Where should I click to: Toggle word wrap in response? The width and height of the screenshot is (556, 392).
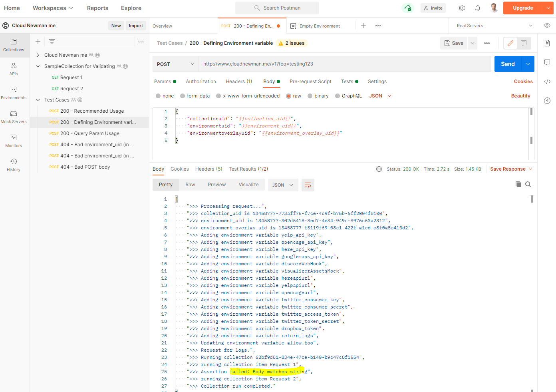pos(308,185)
